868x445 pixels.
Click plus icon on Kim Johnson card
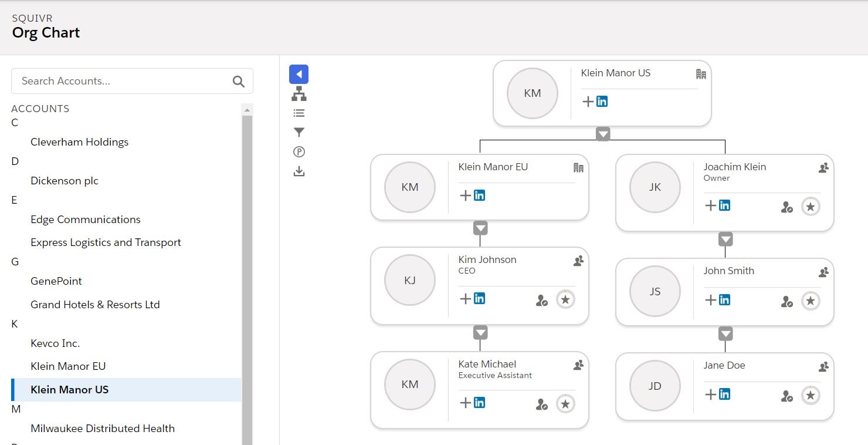coord(465,299)
